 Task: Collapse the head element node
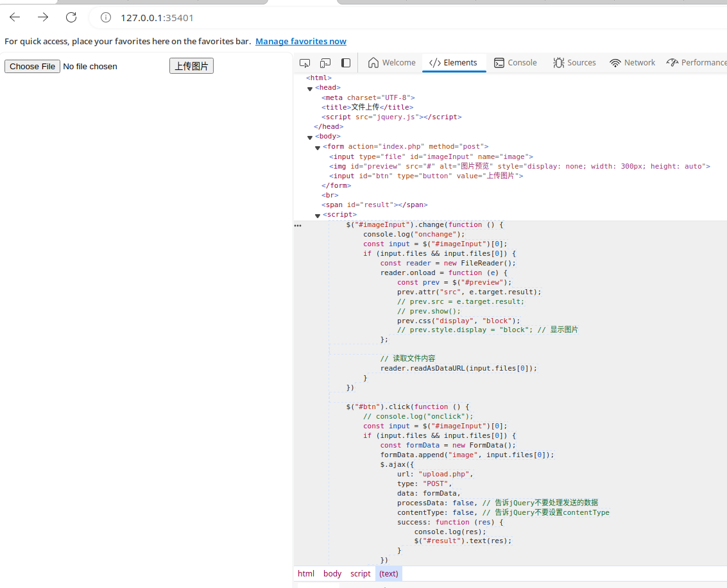tap(310, 88)
